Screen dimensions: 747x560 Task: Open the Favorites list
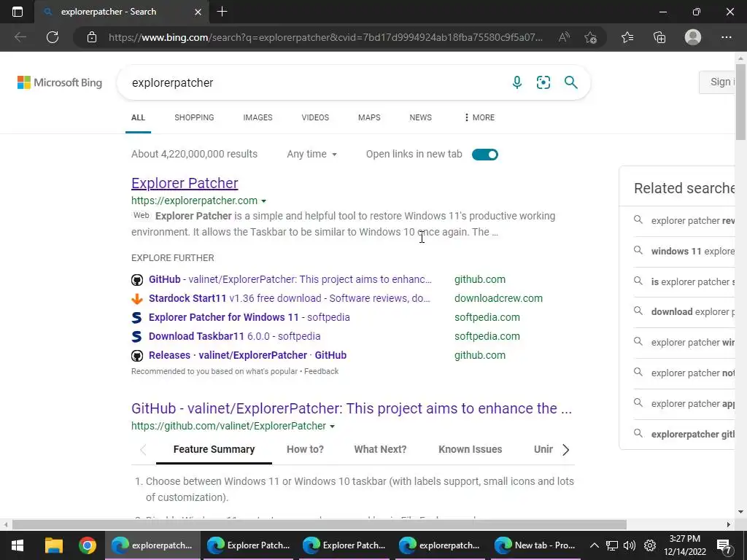627,37
